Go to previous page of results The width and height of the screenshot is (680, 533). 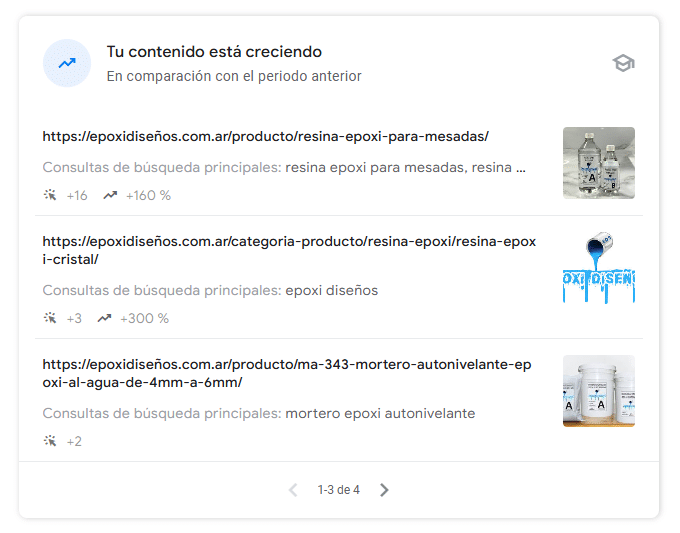pos(293,490)
